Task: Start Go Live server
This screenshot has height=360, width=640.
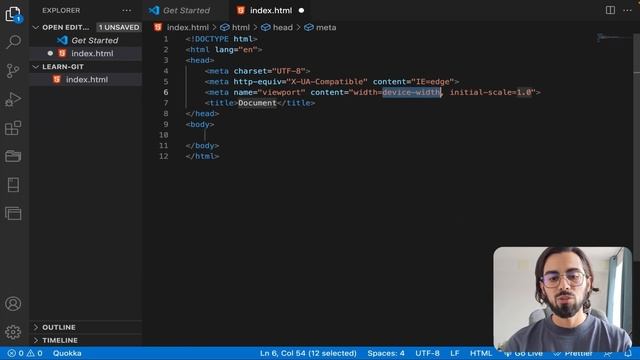Action: pyautogui.click(x=523, y=353)
